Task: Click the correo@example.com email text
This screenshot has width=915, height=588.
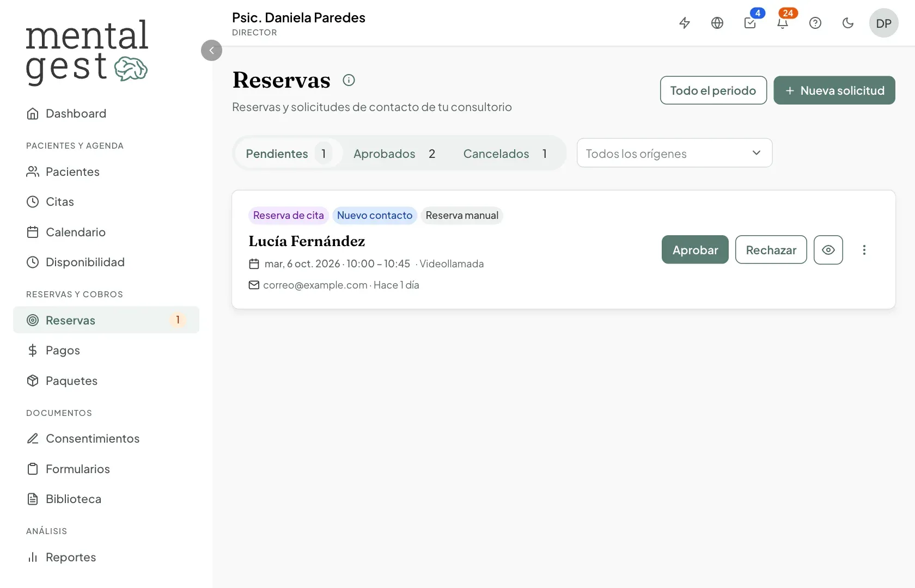Action: 315,285
